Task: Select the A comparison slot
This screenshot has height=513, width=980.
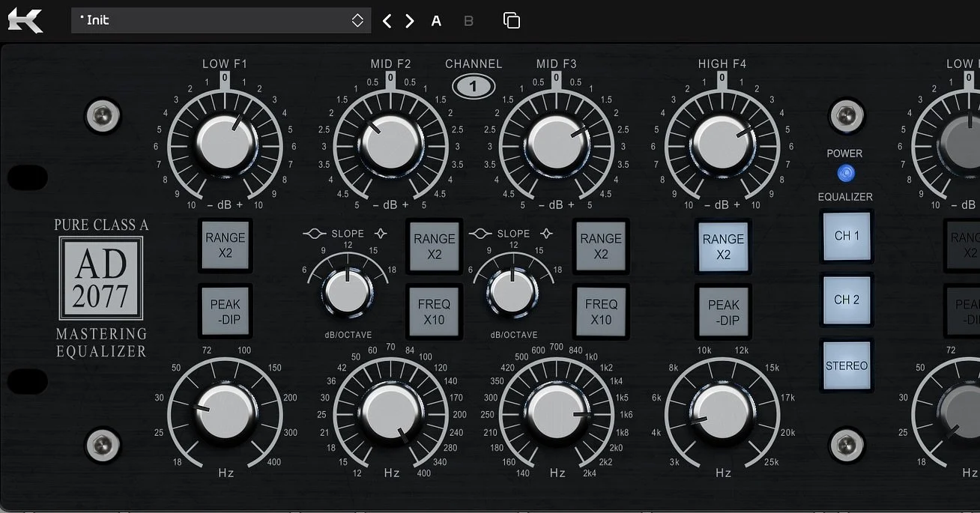Action: pos(436,20)
